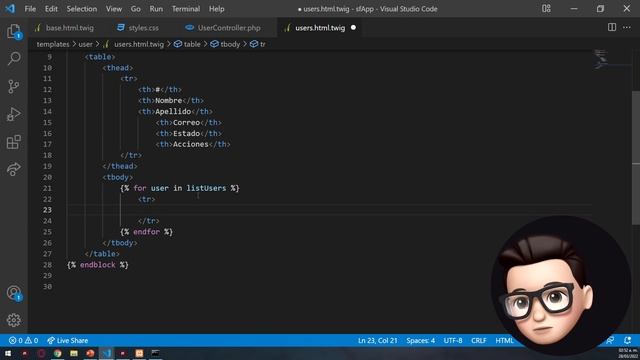
Task: Open the Source Control view
Action: (13, 87)
